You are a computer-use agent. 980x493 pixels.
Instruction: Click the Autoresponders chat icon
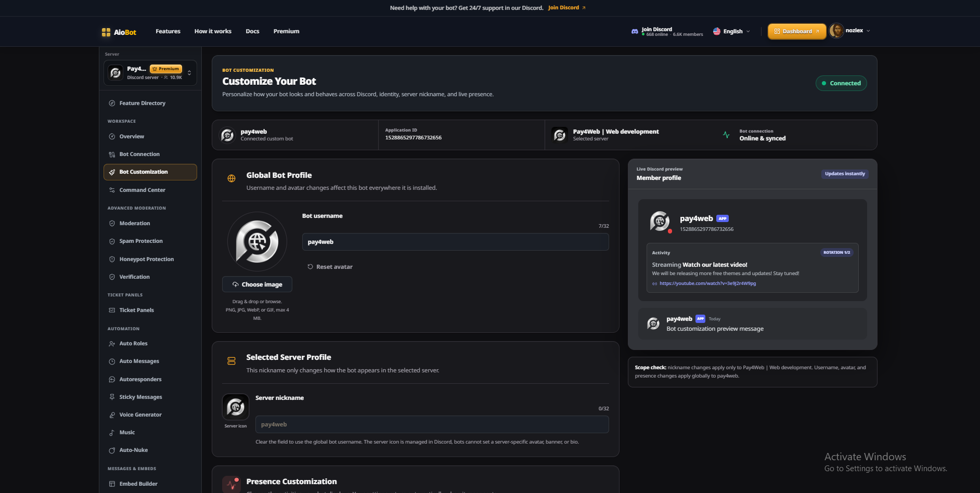(112, 380)
